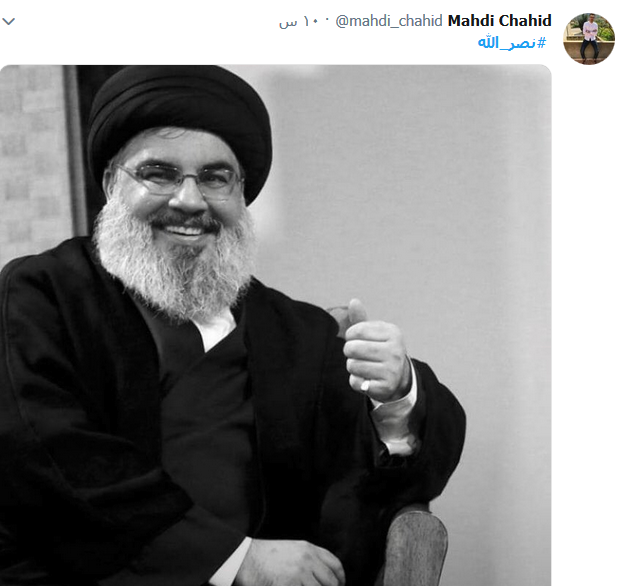Open the author's page from the name "Mahdi Chahid"

pos(500,20)
